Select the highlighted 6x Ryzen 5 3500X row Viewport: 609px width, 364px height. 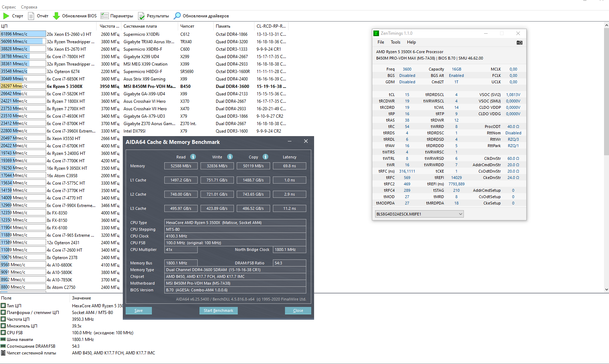tap(143, 86)
